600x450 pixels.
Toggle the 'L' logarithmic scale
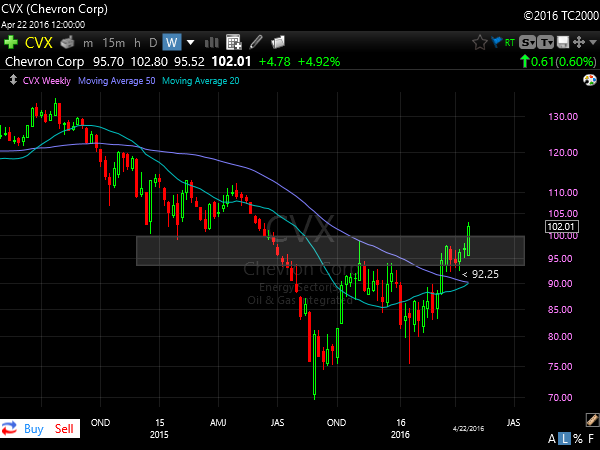tap(565, 439)
